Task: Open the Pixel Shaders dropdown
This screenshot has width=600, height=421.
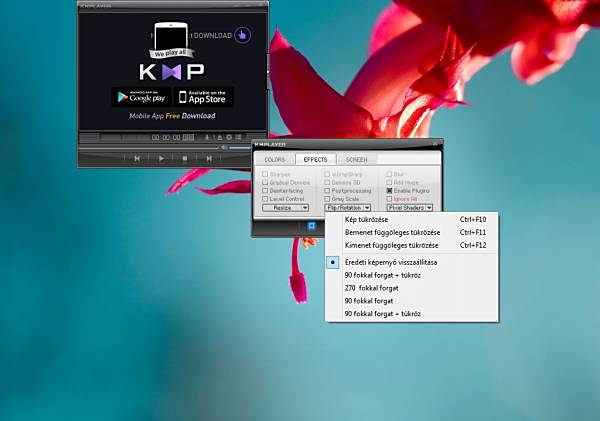Action: (x=409, y=208)
